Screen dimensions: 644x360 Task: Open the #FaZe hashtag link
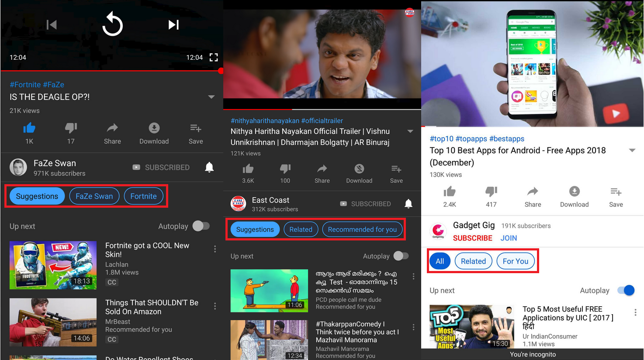point(54,85)
